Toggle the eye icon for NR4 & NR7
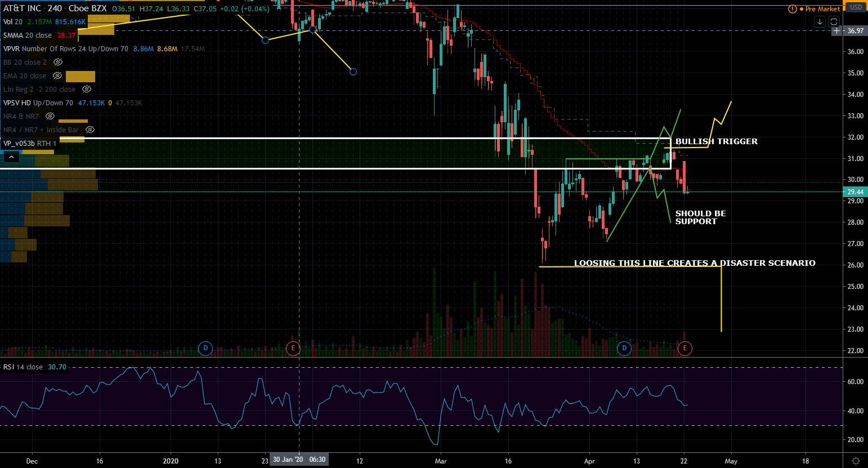Screen dimensions: 868x468 point(50,117)
